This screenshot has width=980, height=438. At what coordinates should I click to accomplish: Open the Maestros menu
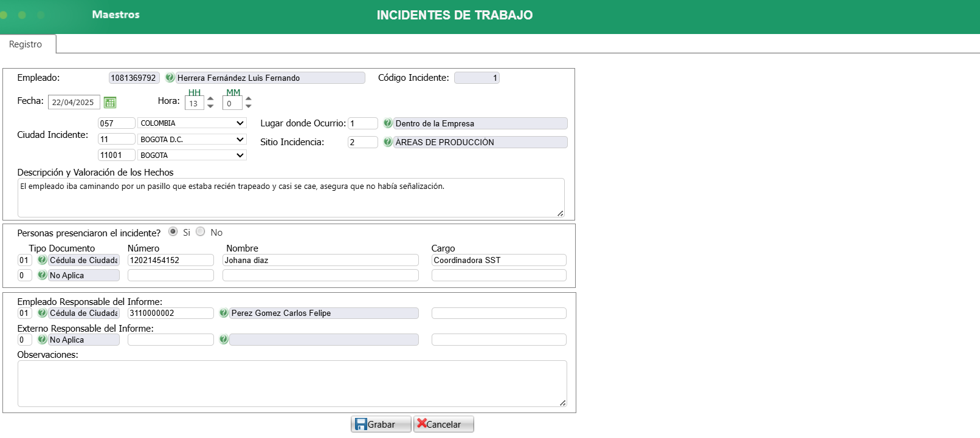(x=116, y=15)
